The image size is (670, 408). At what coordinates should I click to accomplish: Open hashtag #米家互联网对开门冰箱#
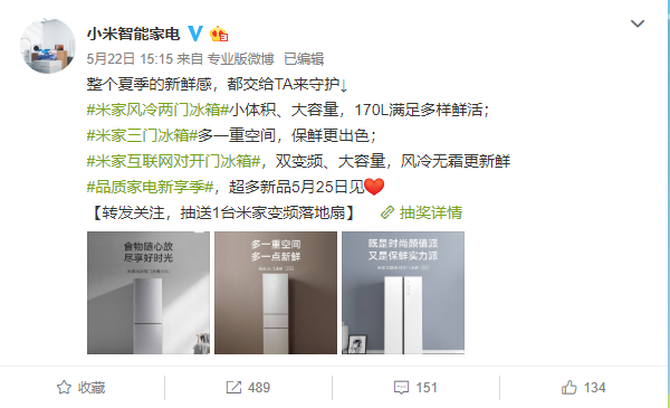click(x=173, y=161)
